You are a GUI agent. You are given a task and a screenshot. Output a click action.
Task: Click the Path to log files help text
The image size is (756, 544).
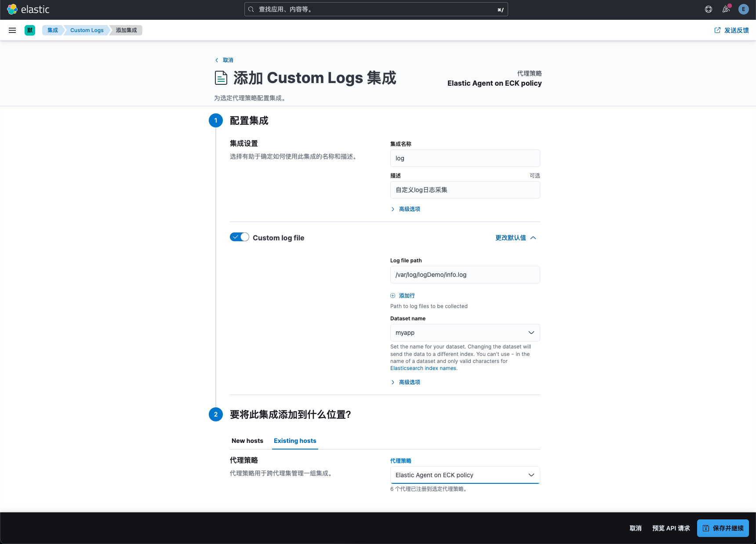click(x=429, y=306)
